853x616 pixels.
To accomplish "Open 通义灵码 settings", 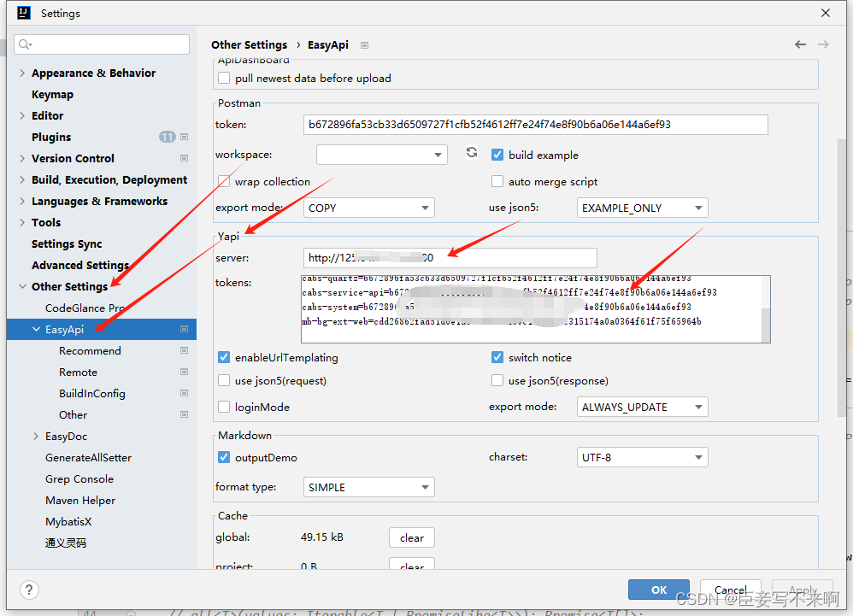I will [65, 543].
